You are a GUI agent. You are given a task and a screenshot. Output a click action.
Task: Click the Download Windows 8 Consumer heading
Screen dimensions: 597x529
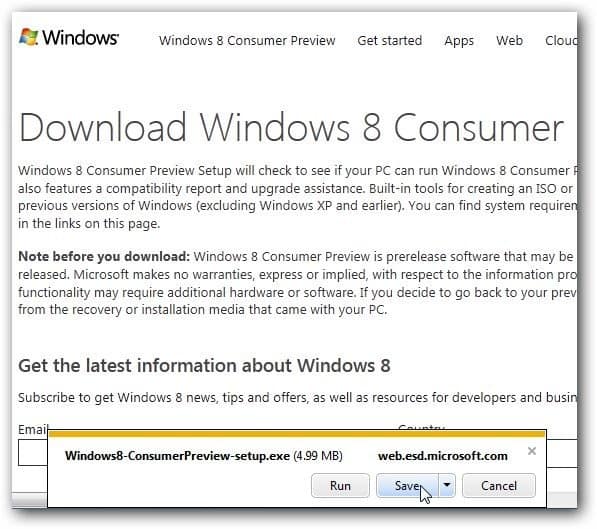tap(291, 127)
